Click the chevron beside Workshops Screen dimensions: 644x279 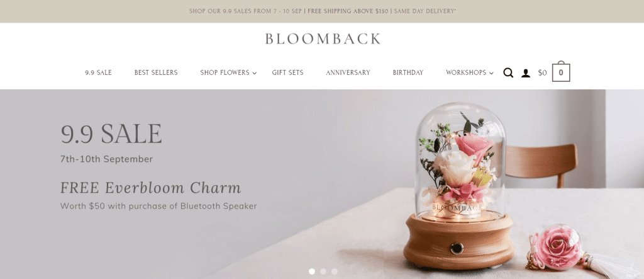click(x=491, y=73)
